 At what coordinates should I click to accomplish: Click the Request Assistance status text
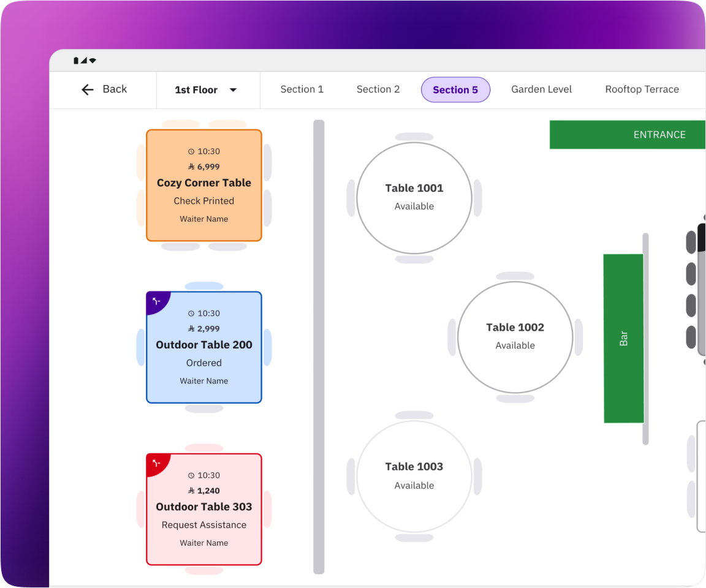(x=204, y=525)
